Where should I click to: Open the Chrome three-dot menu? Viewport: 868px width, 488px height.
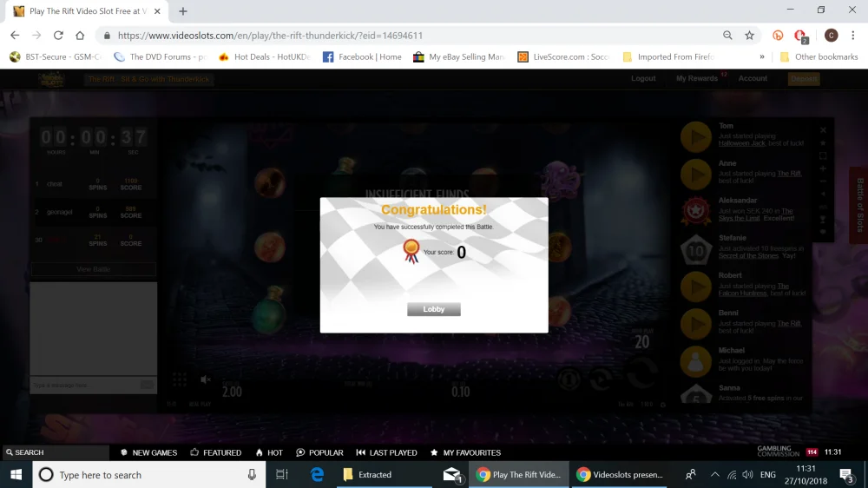pos(853,36)
